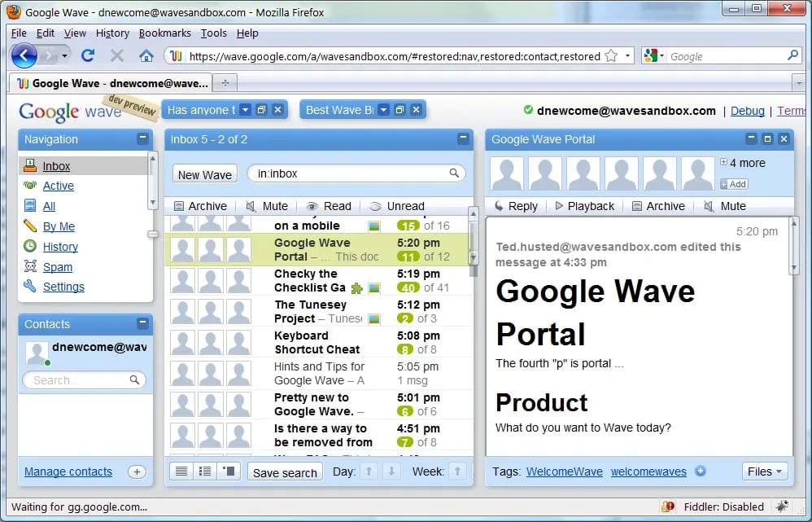812x522 pixels.
Task: Run the in:inbox search magnifier icon
Action: 454,173
